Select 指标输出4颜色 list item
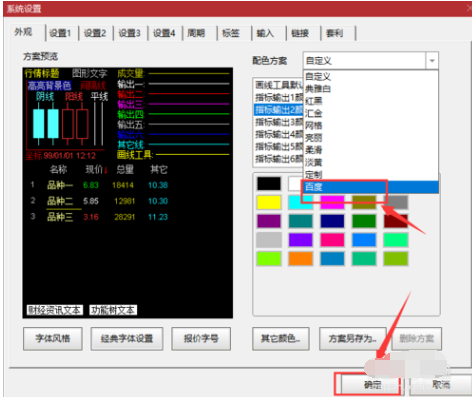The image size is (472, 397). (279, 134)
